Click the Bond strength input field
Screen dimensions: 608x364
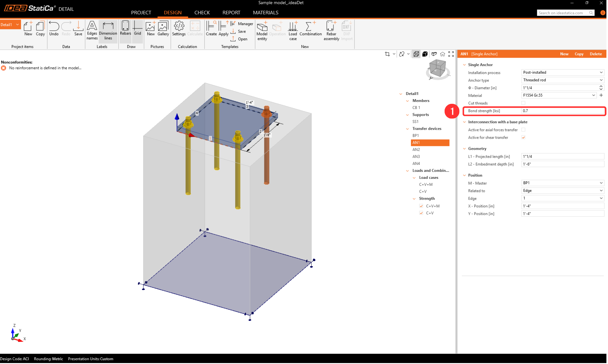tap(562, 111)
